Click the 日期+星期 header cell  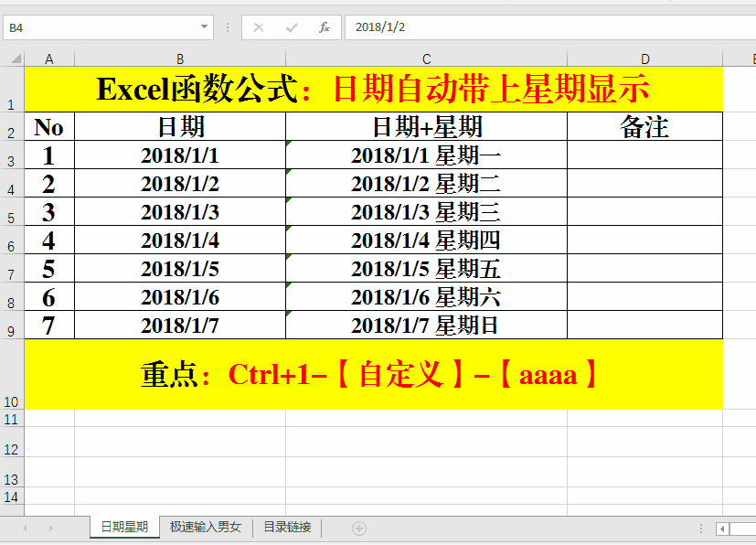coord(426,127)
